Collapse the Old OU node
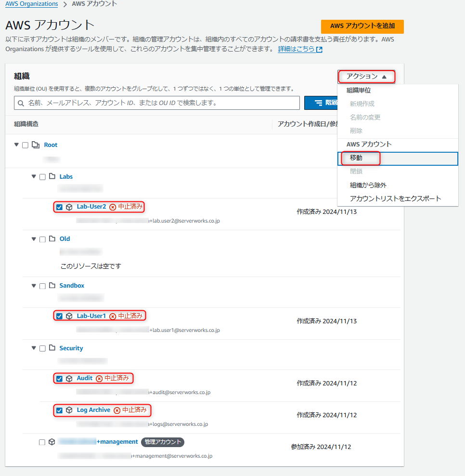Viewport: 465px width, 476px height. pyautogui.click(x=34, y=239)
